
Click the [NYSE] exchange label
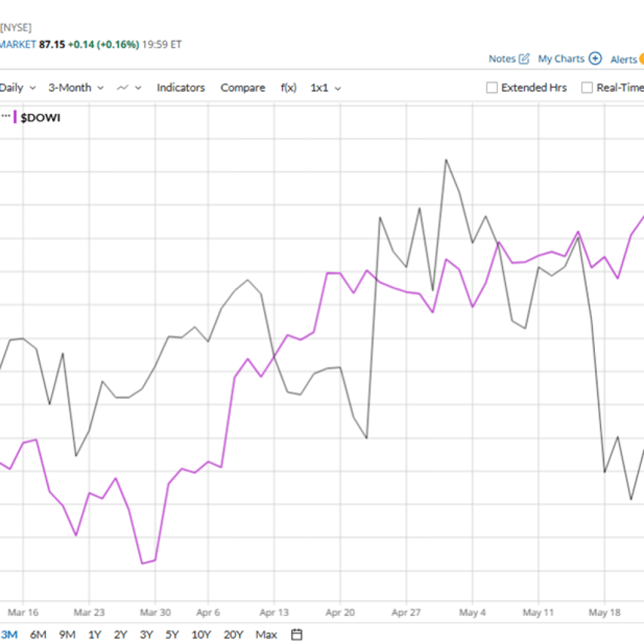click(16, 28)
